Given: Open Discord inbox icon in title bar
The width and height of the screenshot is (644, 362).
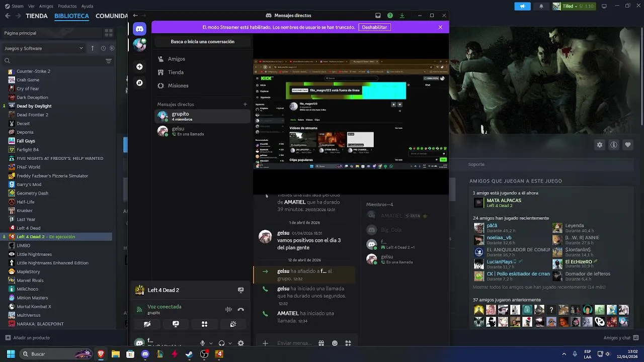Looking at the screenshot, I should coord(378,16).
